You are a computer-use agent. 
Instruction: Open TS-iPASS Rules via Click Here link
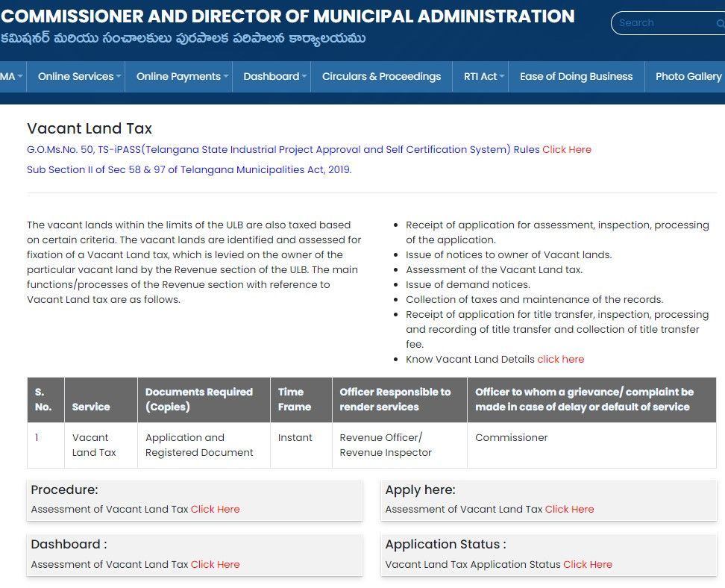coord(567,149)
